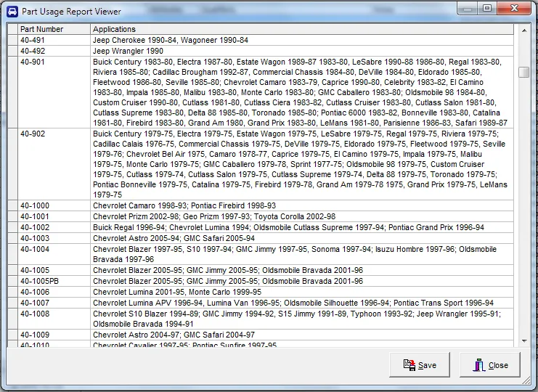538x392 pixels.
Task: Select part number 40-1004
Action: tap(54, 254)
